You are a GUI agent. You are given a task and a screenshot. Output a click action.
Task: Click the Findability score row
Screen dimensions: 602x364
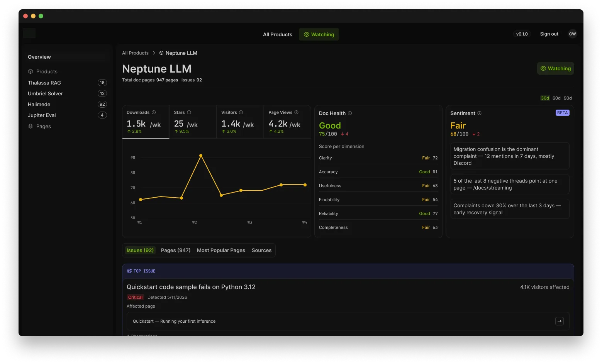coord(378,200)
